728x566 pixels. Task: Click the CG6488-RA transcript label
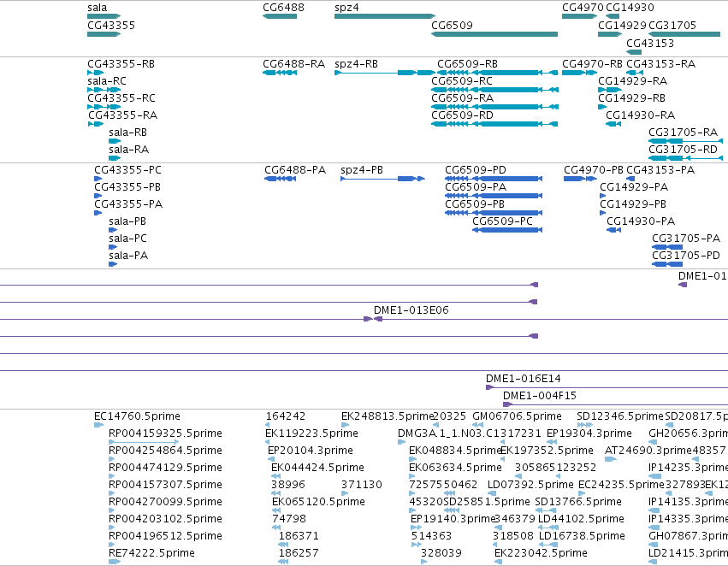(x=294, y=63)
